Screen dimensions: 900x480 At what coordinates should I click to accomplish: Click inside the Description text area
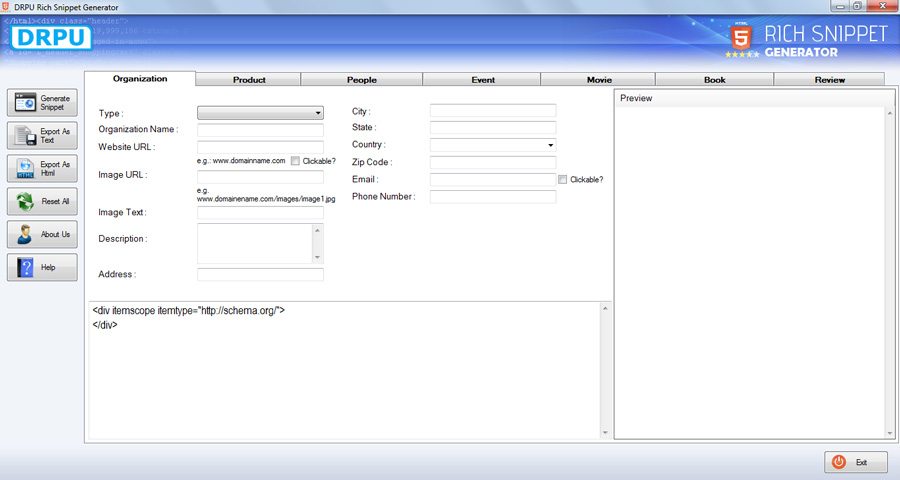[255, 243]
